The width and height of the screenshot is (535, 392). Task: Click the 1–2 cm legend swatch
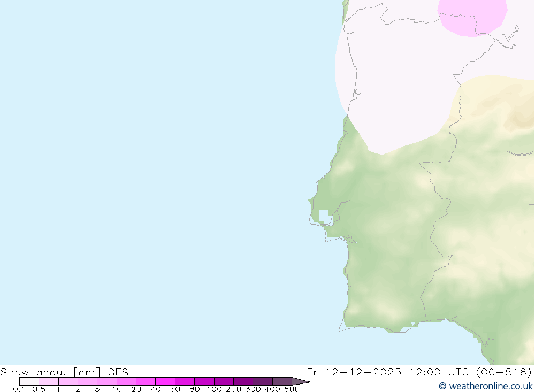tap(68, 381)
